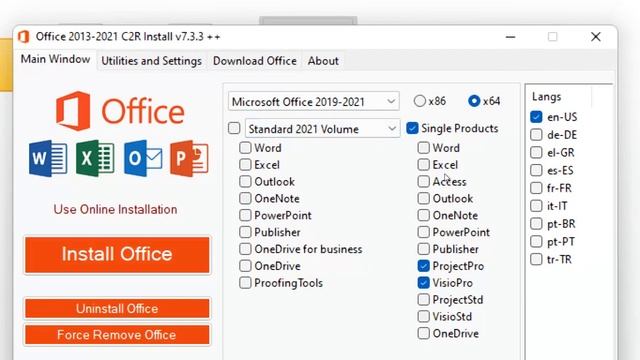This screenshot has width=640, height=360.
Task: Check PowerPoint under the suite list
Action: pyautogui.click(x=276, y=215)
